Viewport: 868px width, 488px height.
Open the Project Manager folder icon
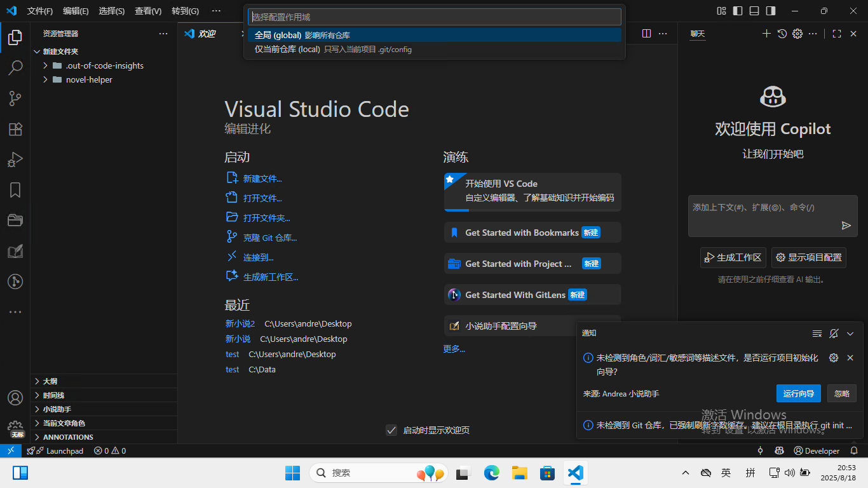pos(15,220)
